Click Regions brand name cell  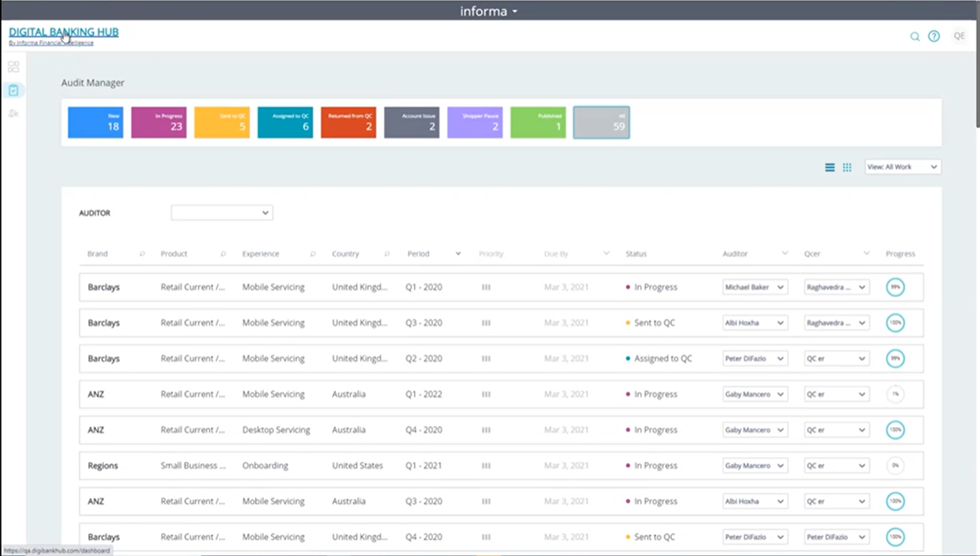click(x=103, y=465)
